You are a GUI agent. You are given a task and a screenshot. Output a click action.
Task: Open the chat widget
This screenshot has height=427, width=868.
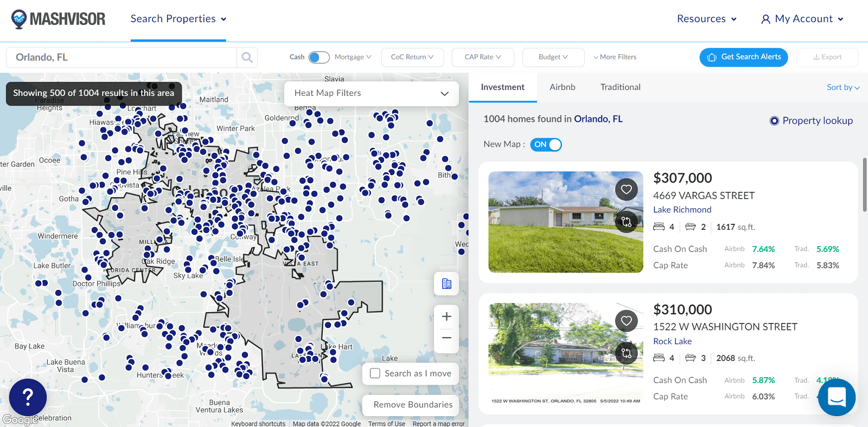tap(837, 397)
